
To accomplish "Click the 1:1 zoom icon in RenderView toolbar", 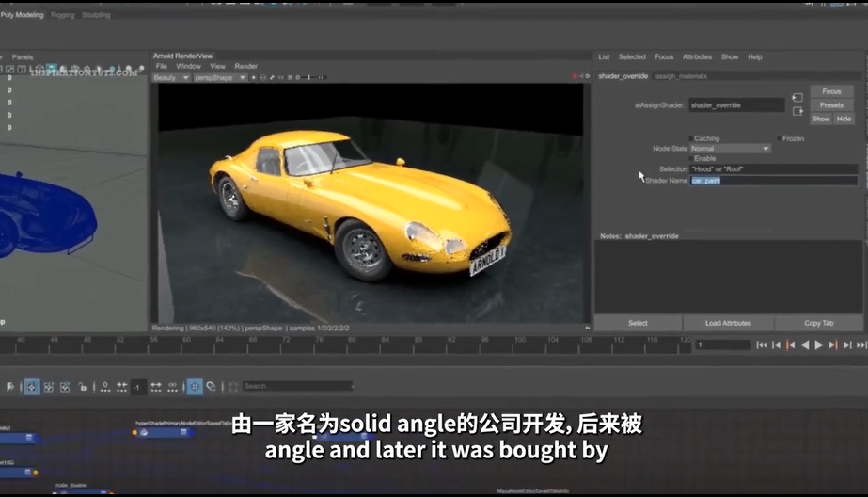I will (280, 77).
